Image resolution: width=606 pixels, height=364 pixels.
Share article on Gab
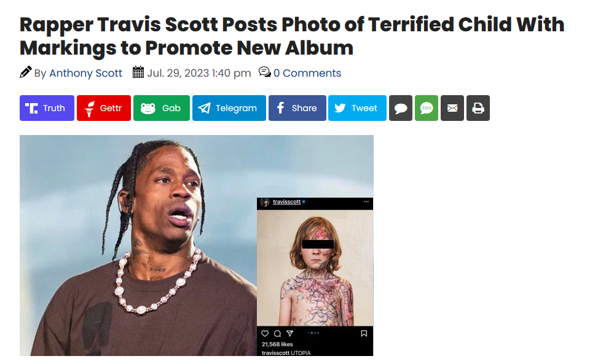tap(162, 108)
